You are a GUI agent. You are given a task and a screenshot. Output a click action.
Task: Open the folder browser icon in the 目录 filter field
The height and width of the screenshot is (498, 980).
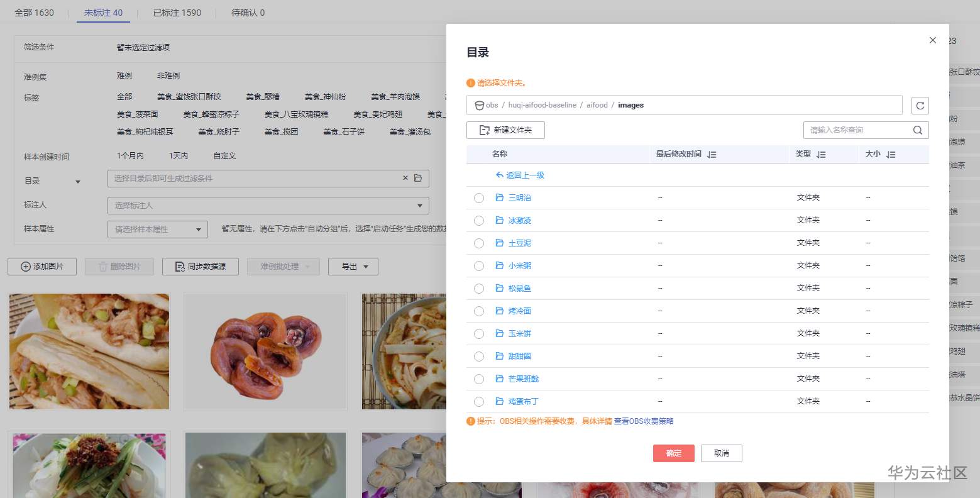pos(418,178)
